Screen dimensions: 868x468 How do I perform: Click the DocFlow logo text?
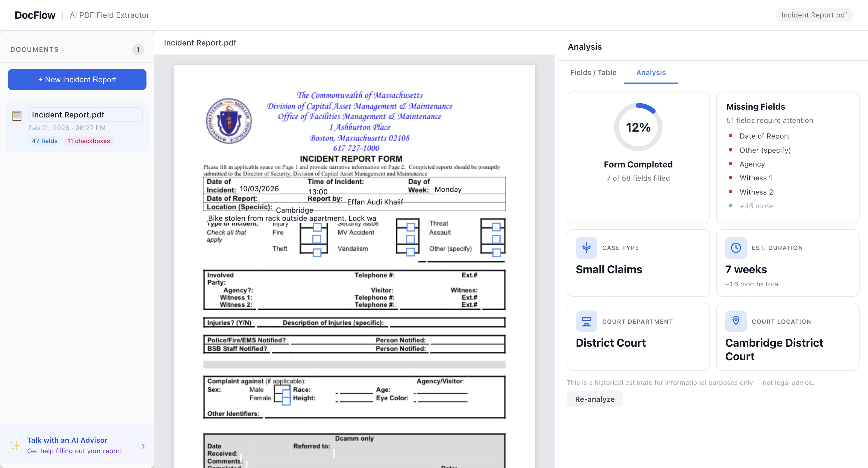(35, 15)
